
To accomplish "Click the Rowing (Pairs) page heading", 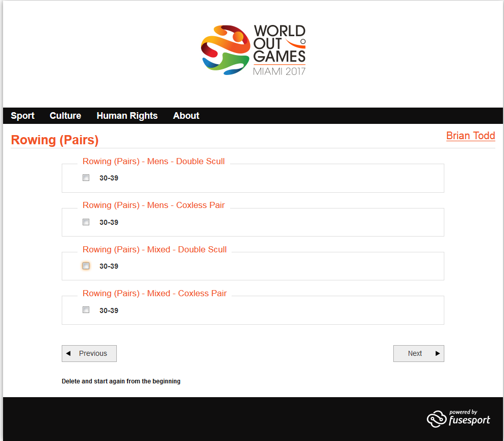I will click(x=55, y=140).
